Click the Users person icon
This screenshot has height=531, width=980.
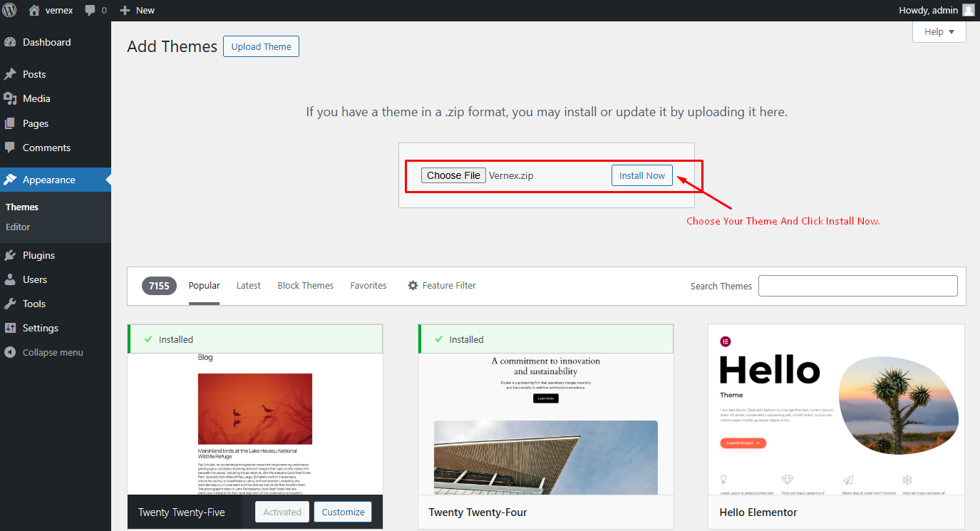click(10, 279)
